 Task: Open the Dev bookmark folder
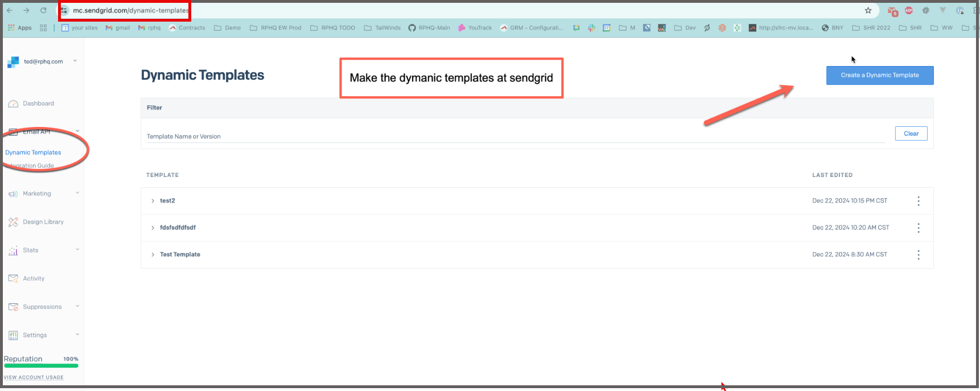click(685, 28)
